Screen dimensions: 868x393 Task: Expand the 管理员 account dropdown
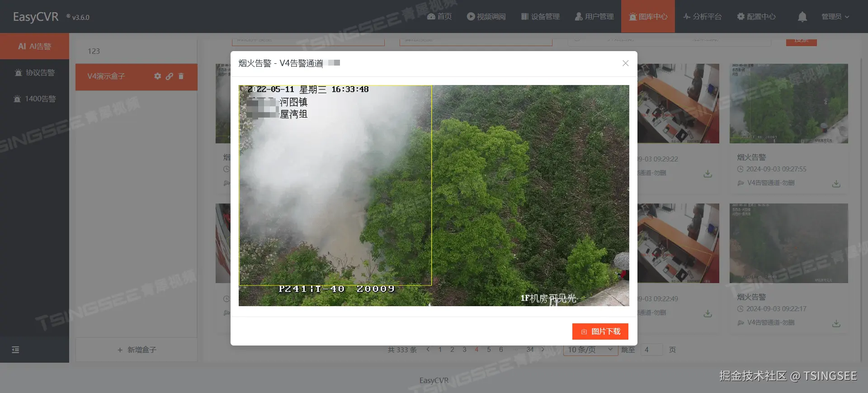point(835,16)
